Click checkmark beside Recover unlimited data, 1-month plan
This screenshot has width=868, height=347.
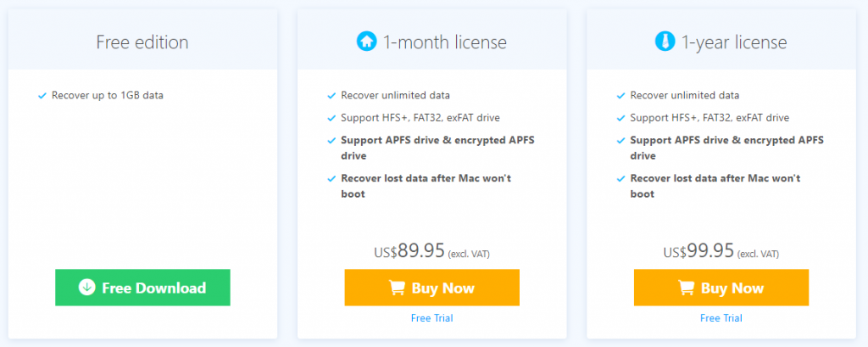(x=331, y=96)
